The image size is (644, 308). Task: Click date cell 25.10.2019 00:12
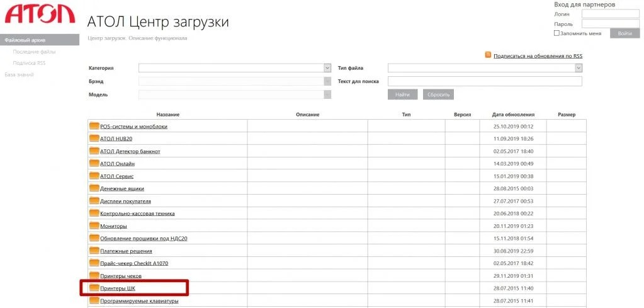[514, 127]
